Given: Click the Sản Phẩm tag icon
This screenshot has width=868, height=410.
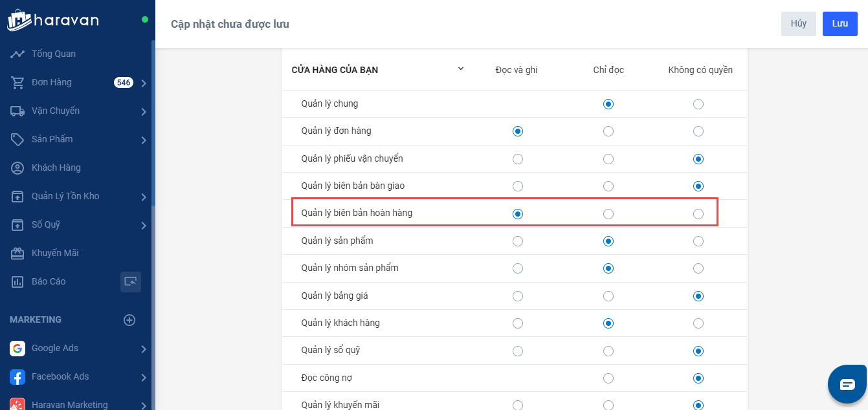Looking at the screenshot, I should tap(17, 140).
